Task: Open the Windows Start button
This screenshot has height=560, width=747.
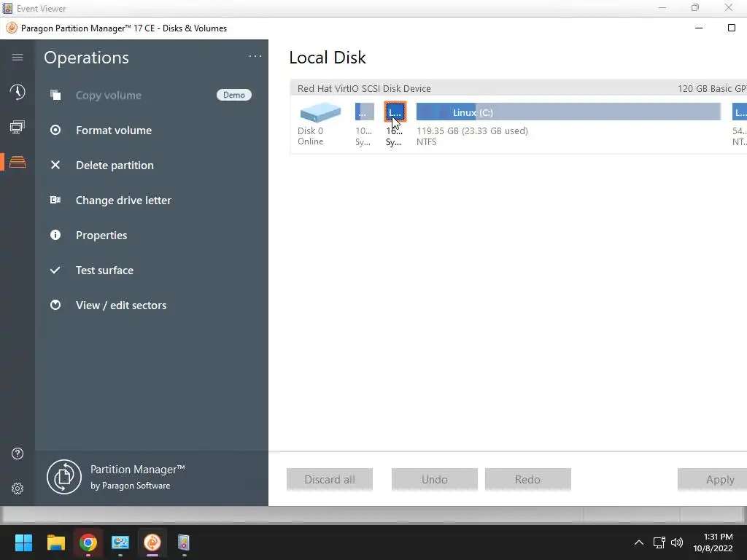Action: pos(23,542)
